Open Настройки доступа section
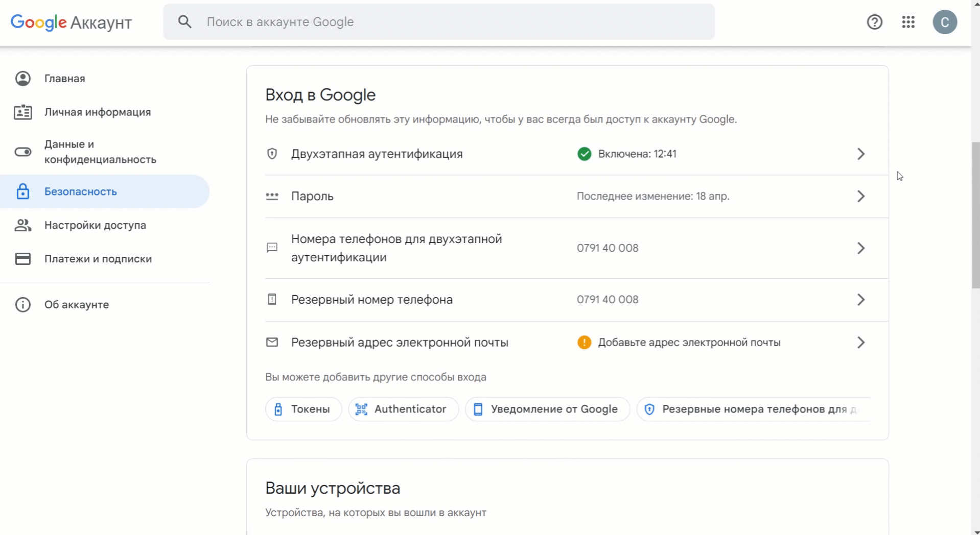Screen dimensions: 980x535 [105, 225]
